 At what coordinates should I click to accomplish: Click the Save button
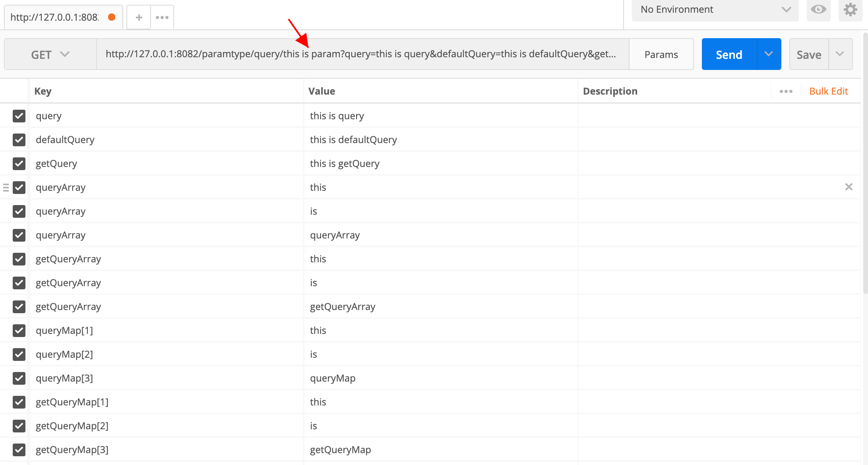coord(809,54)
